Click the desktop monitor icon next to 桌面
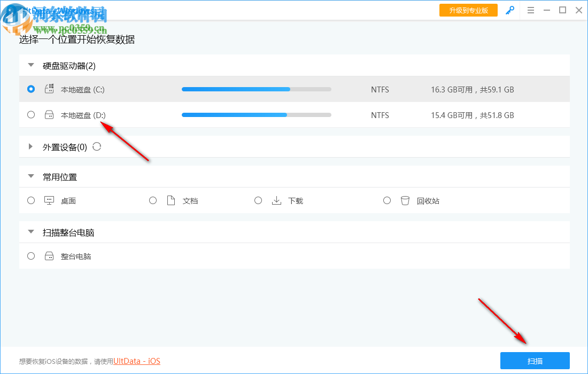Screen dimensions: 588x374 coord(49,200)
